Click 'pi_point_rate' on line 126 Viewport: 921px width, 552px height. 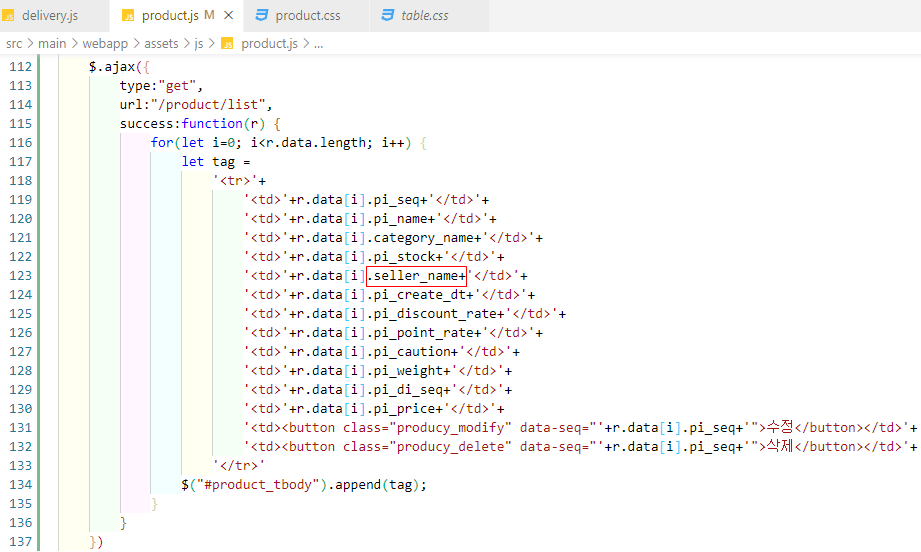(x=423, y=332)
